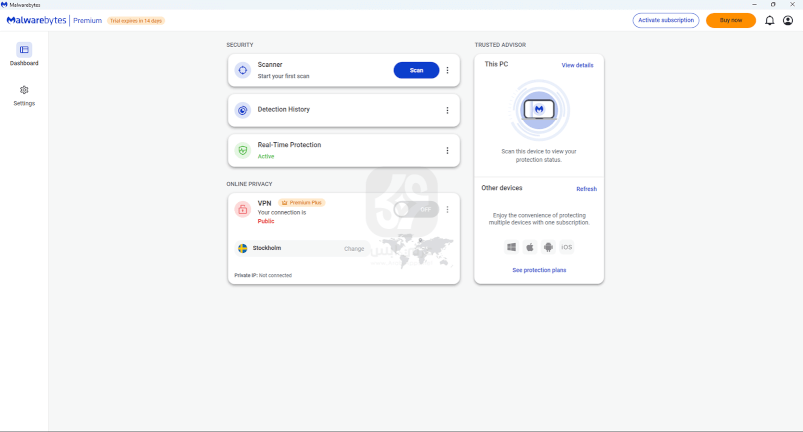This screenshot has height=432, width=803.
Task: Refresh the Other devices list
Action: [586, 189]
